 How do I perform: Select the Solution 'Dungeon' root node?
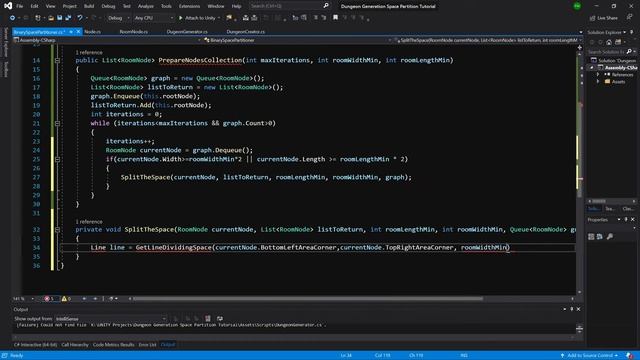(617, 60)
